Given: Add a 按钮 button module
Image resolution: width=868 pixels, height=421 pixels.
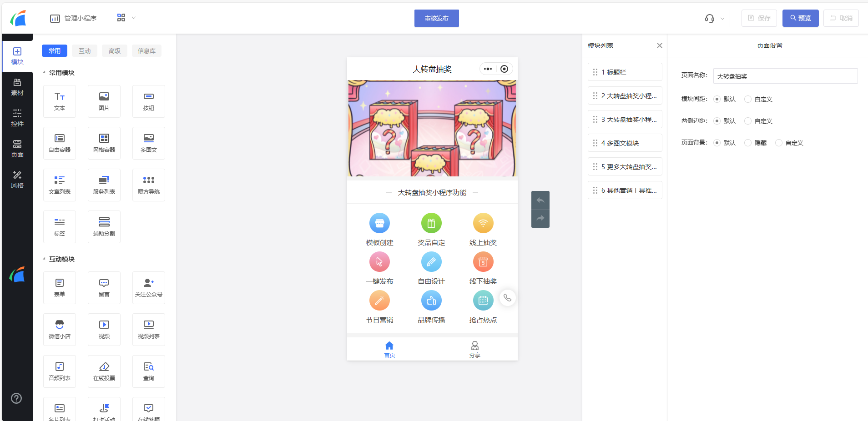Looking at the screenshot, I should [x=149, y=101].
